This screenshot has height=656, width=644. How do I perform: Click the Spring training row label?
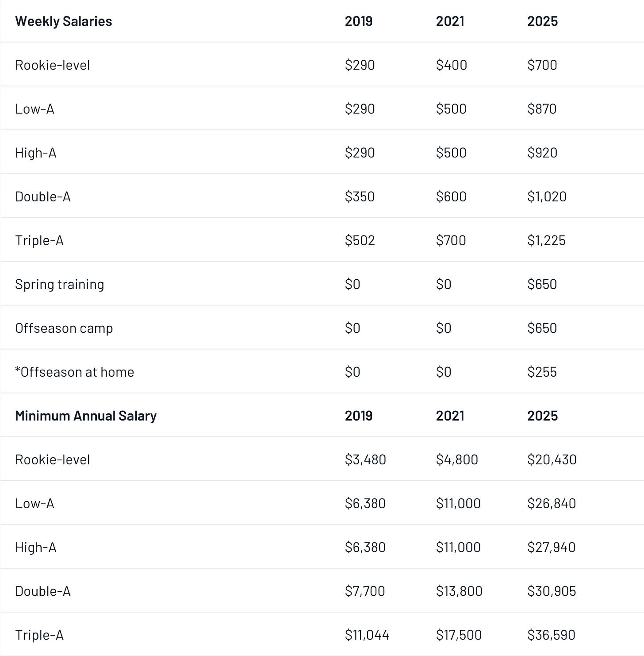[59, 284]
